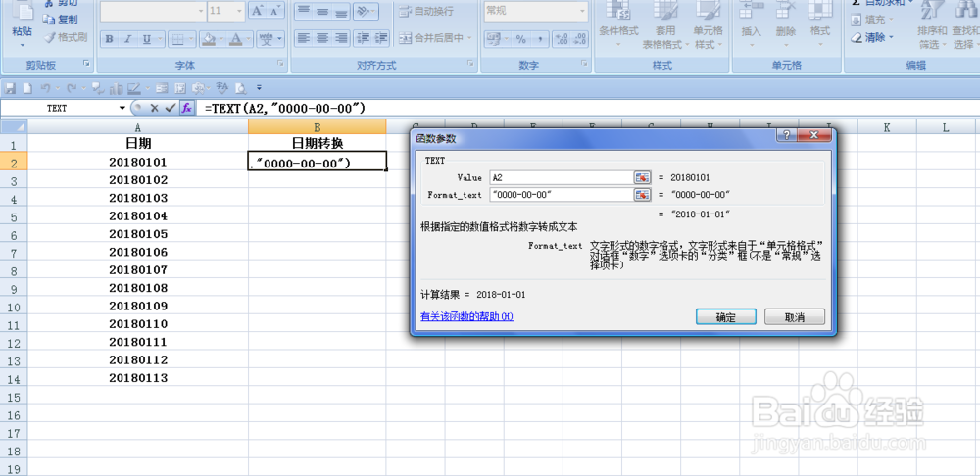The image size is (980, 476).
Task: Click the Format_text range selector icon
Action: 643,195
